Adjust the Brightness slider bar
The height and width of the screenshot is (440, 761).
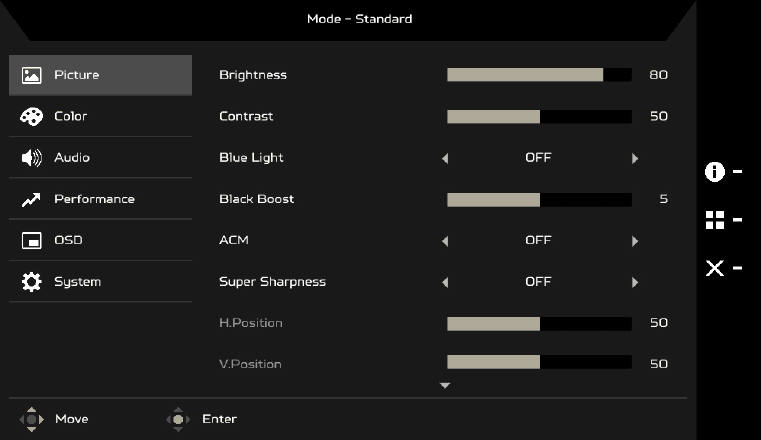coord(539,75)
